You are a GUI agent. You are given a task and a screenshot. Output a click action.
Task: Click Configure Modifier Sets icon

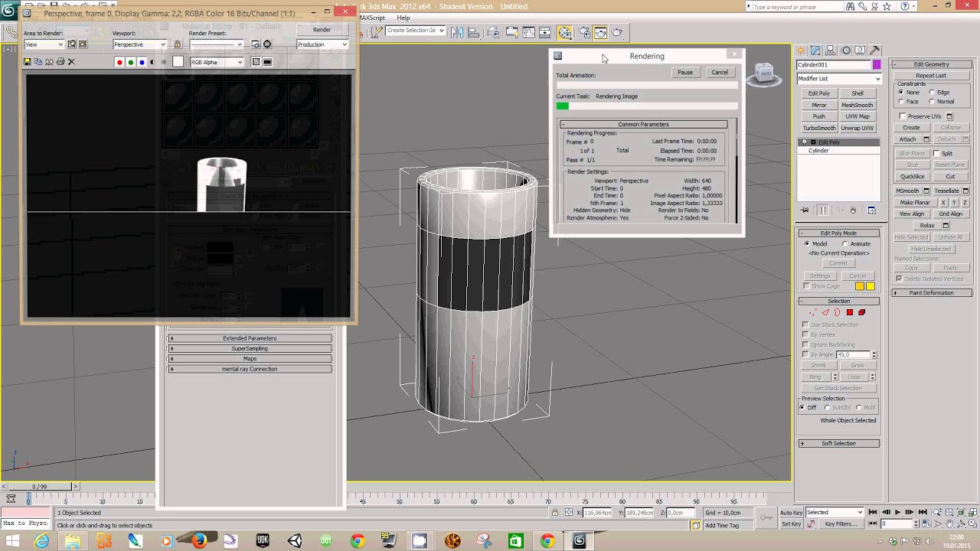(x=871, y=210)
